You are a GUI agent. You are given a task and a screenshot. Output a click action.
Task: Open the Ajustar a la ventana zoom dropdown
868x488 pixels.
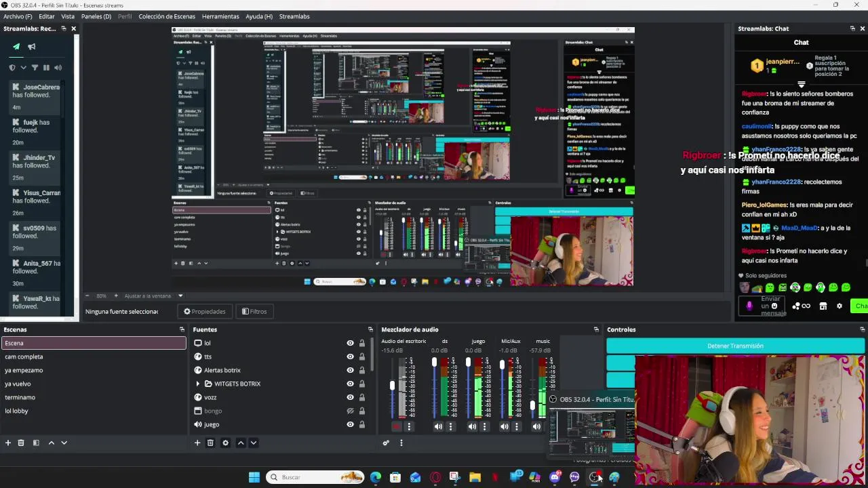(x=180, y=296)
